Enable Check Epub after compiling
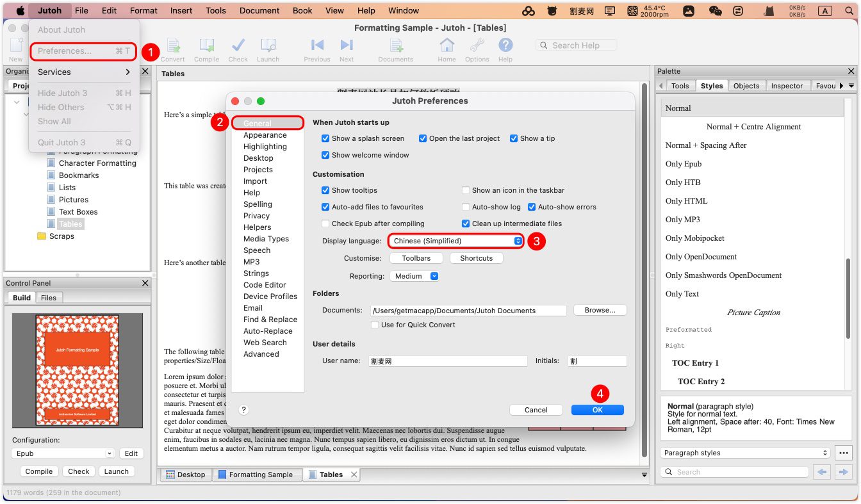This screenshot has width=861, height=504. [x=326, y=224]
